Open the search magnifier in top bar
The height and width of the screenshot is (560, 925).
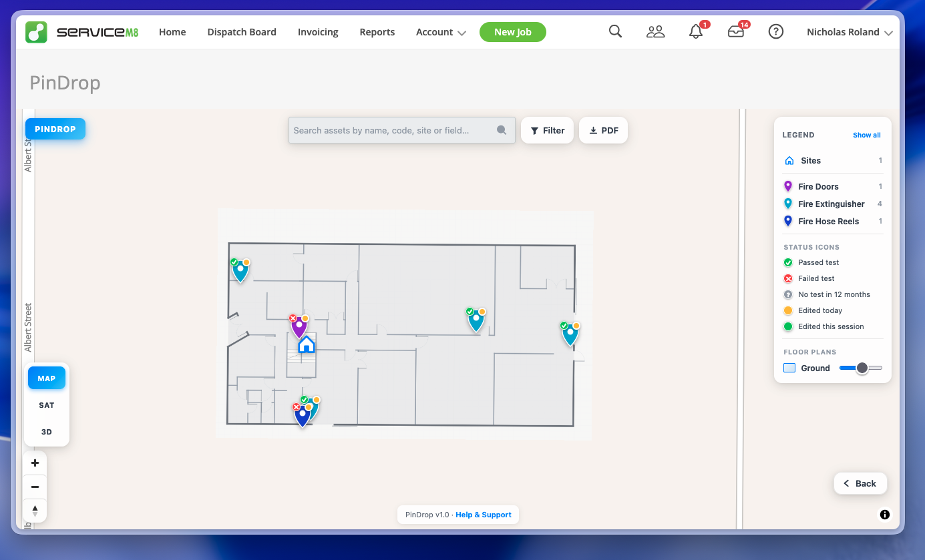click(615, 31)
